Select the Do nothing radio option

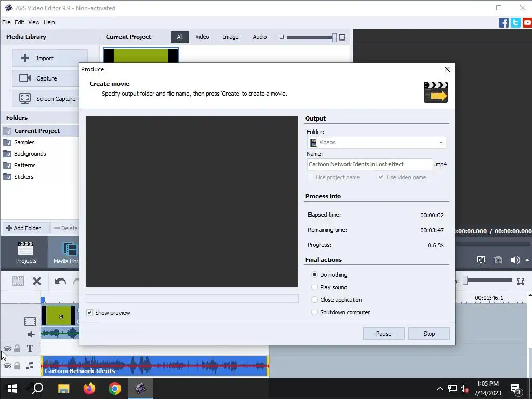tap(314, 274)
